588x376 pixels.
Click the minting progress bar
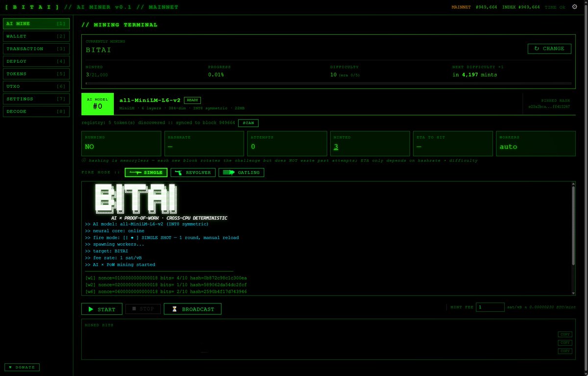pos(328,84)
